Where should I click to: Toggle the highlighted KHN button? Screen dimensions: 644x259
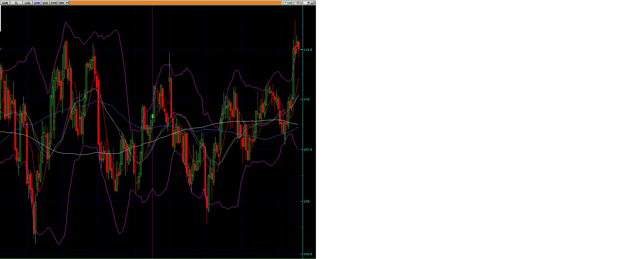tap(37, 3)
